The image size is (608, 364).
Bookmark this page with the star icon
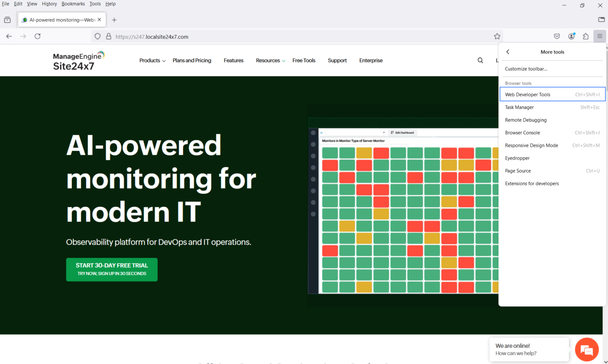(x=497, y=37)
